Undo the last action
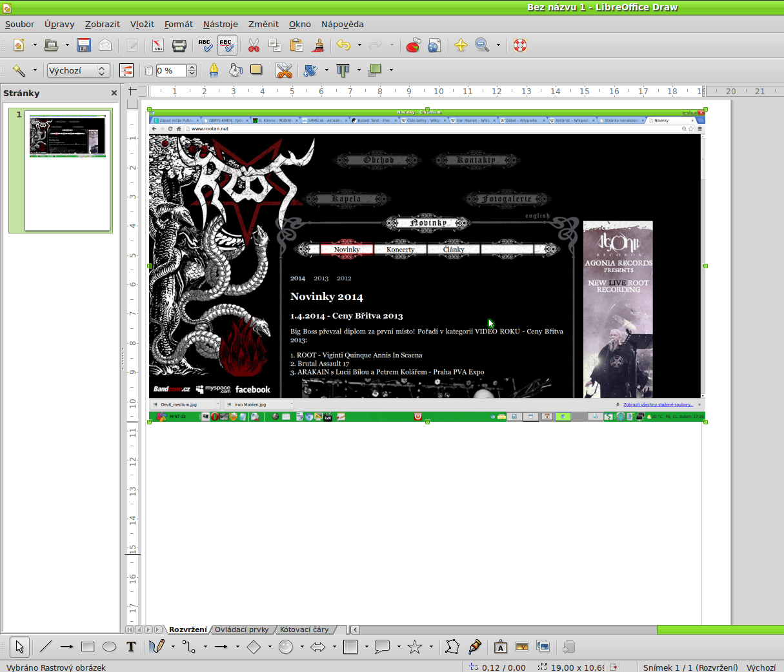The width and height of the screenshot is (784, 672). (x=343, y=45)
